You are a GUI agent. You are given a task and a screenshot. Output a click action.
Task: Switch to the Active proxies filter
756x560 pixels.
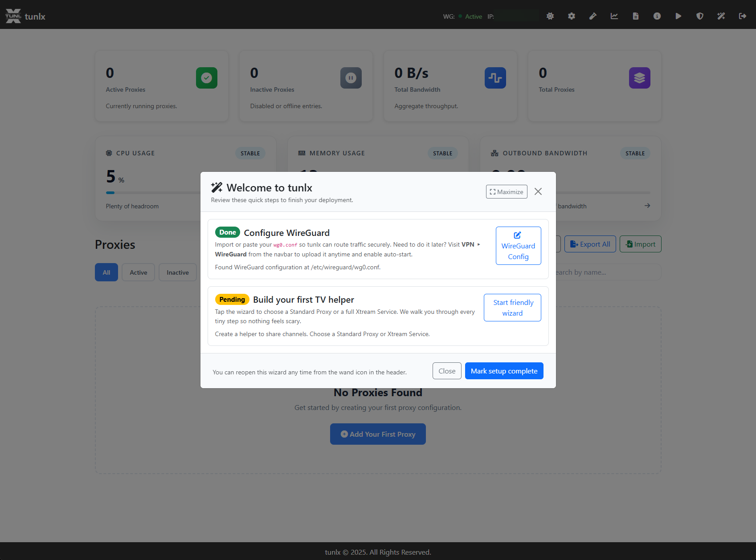139,272
